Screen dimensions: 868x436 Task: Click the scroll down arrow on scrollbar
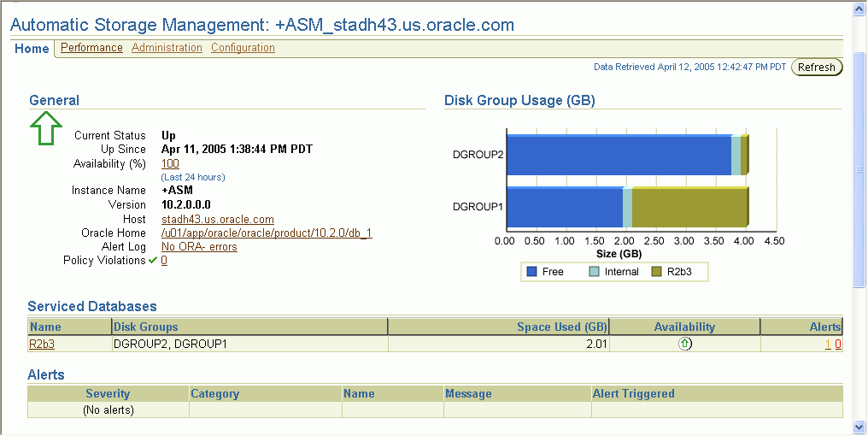[x=859, y=426]
